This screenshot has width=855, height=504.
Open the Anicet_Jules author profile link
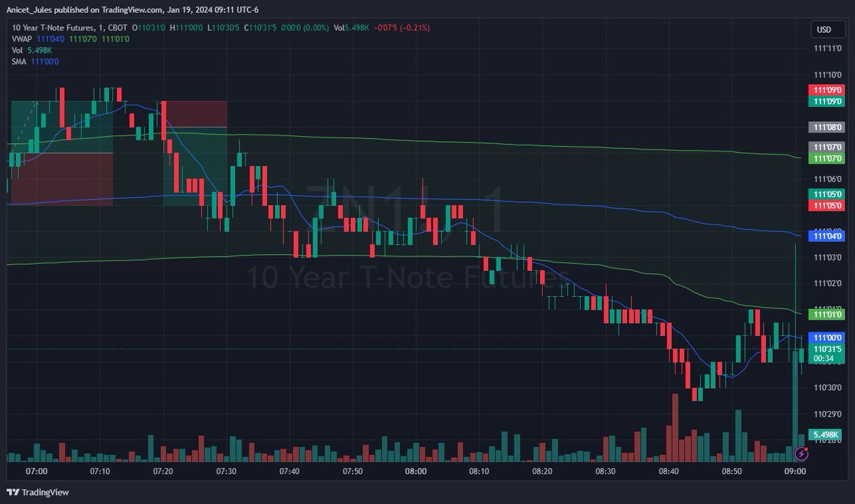click(28, 10)
